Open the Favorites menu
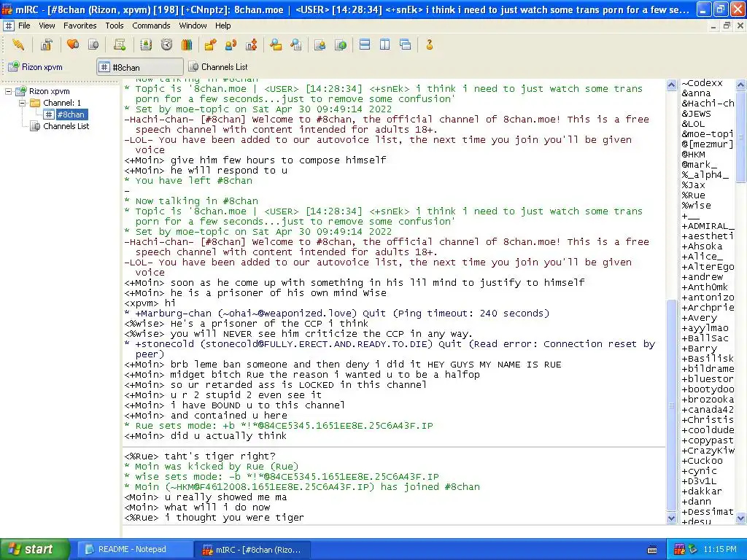Image resolution: width=747 pixels, height=560 pixels. pos(80,26)
